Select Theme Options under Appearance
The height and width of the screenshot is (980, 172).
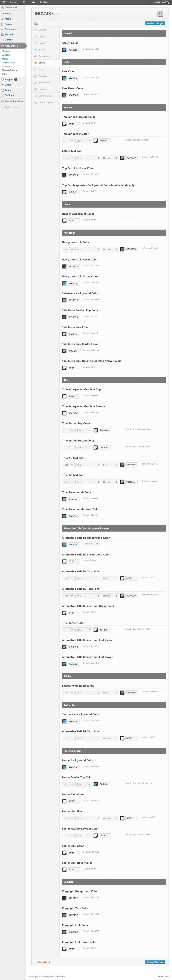tap(10, 70)
